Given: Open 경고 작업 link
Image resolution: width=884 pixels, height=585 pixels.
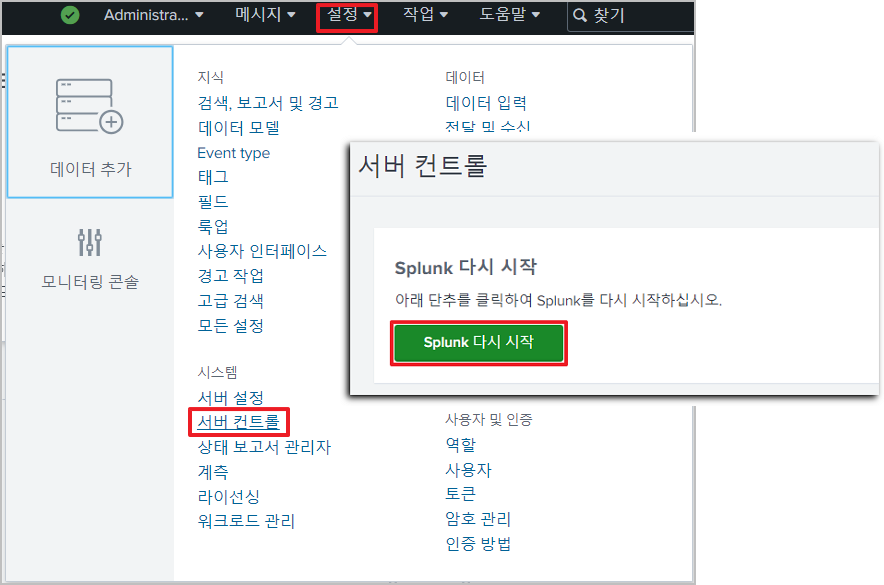Looking at the screenshot, I should pos(231,276).
